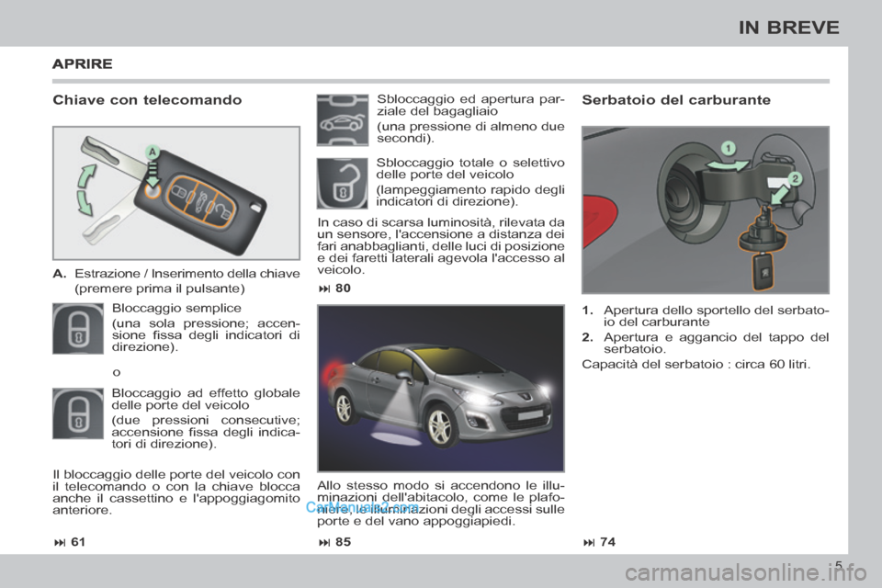Click the open padlock unlock icon
This screenshot has height=588, width=882.
tap(343, 184)
